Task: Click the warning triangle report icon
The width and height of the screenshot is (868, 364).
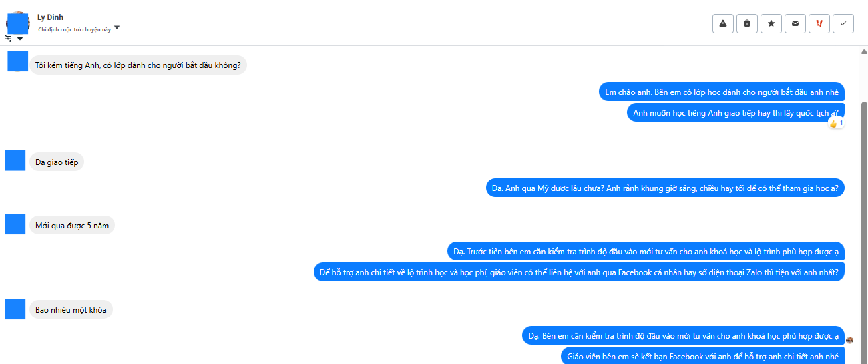Action: 723,23
